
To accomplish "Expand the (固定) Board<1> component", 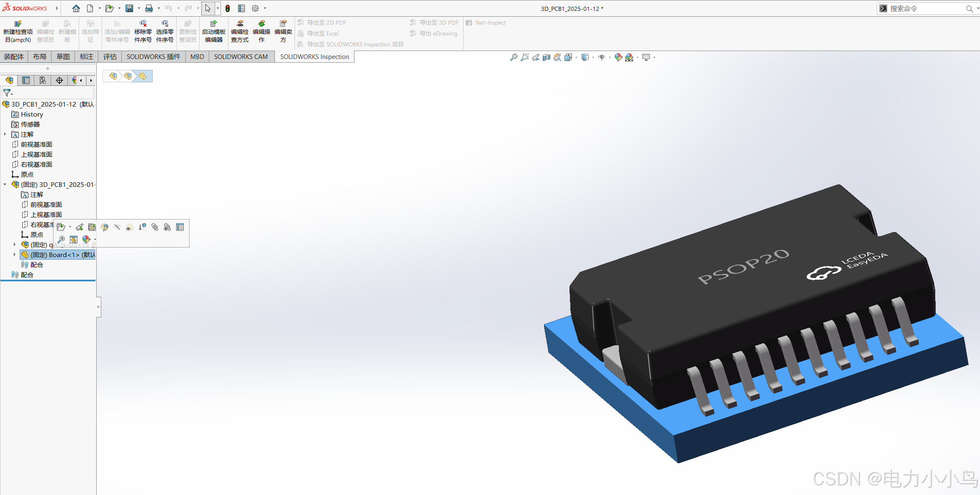I will pos(15,255).
